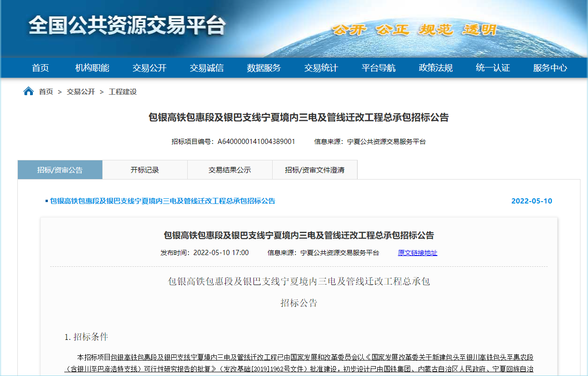The height and width of the screenshot is (376, 588).
Task: Click 工程建设 breadcrumb link
Action: point(123,92)
